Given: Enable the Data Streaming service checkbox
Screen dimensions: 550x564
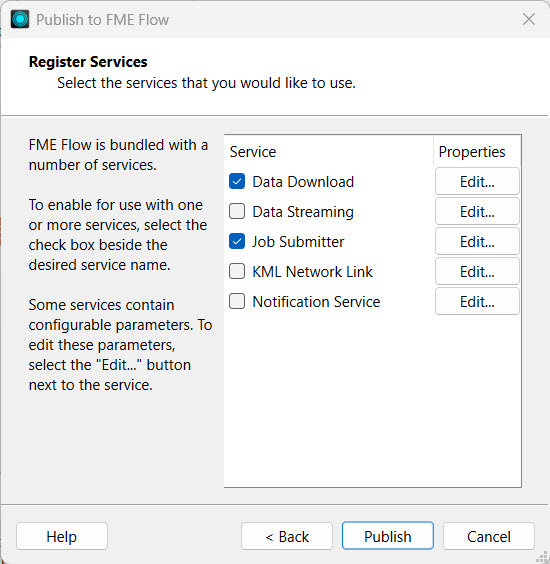Looking at the screenshot, I should (237, 211).
